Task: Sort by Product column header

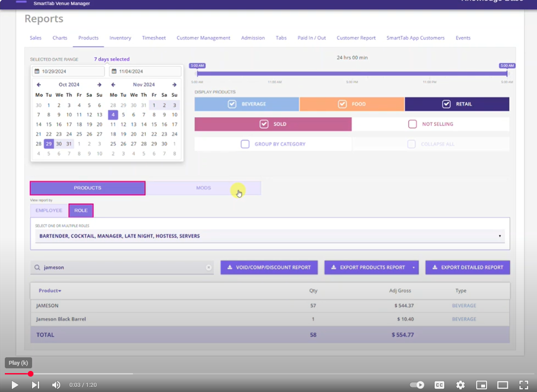Action: 50,291
